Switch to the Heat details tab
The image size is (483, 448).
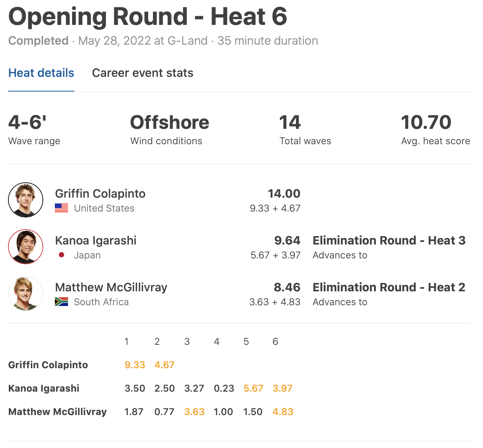41,73
